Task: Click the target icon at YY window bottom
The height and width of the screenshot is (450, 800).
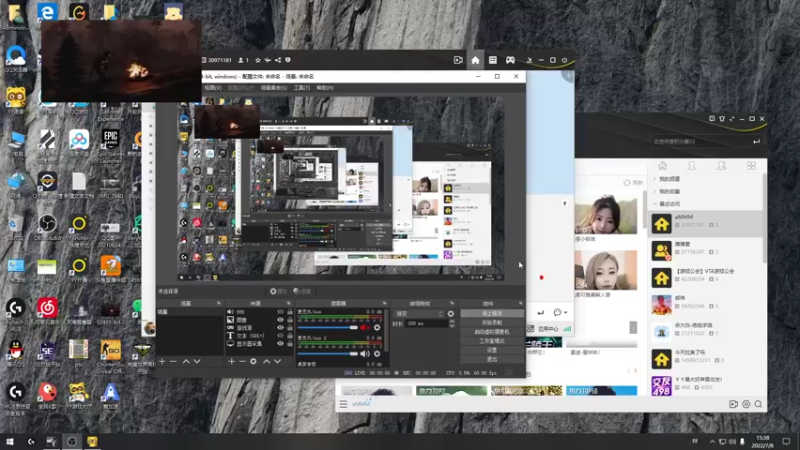Action: (746, 404)
